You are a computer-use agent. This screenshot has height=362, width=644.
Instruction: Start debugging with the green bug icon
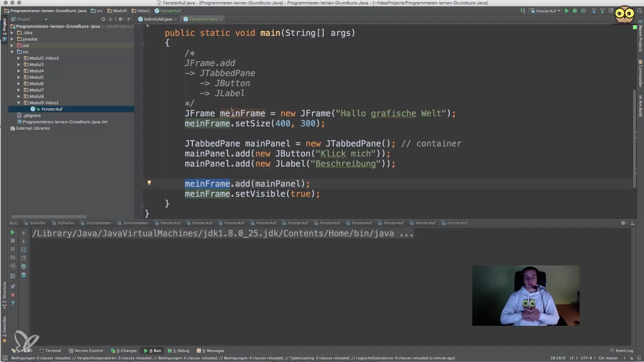(575, 11)
